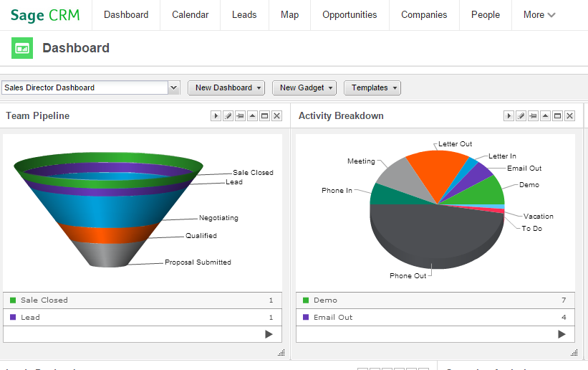This screenshot has height=370, width=588.
Task: Pin the Team Pipeline gadget
Action: click(x=241, y=116)
